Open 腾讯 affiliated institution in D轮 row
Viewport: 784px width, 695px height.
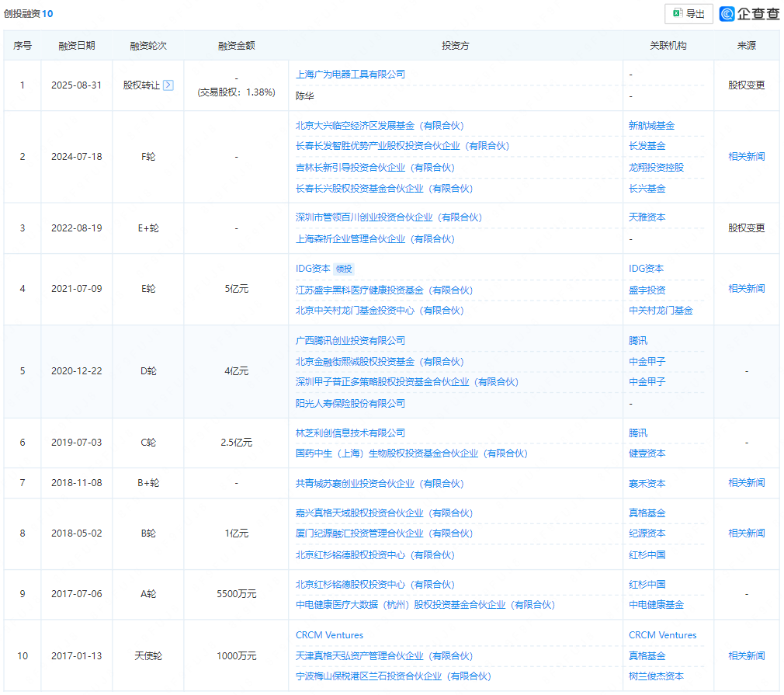[637, 341]
